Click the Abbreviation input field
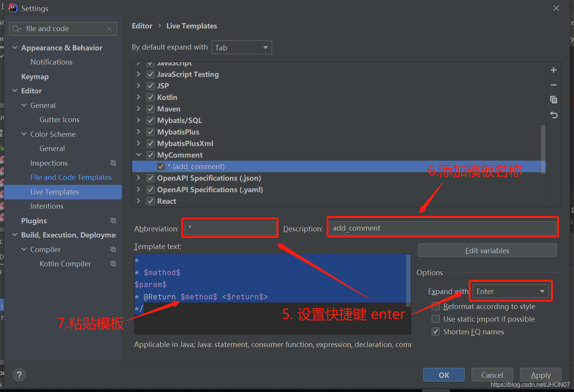The image size is (574, 392). tap(230, 228)
